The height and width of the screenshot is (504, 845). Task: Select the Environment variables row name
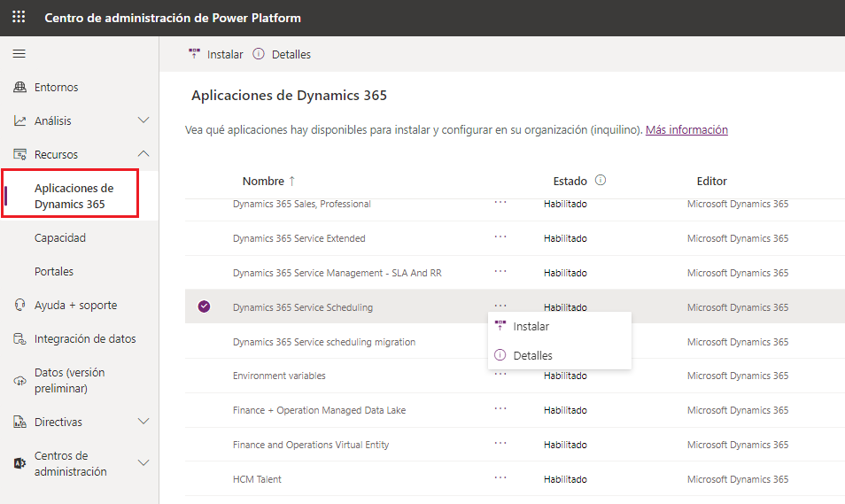[279, 376]
